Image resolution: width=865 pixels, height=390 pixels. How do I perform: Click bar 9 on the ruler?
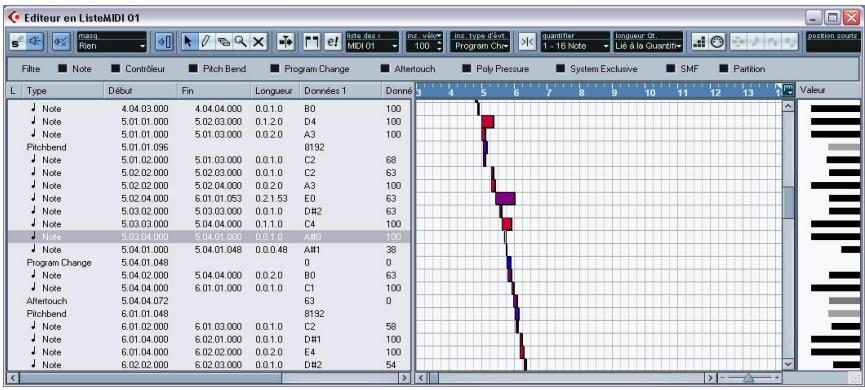point(614,92)
